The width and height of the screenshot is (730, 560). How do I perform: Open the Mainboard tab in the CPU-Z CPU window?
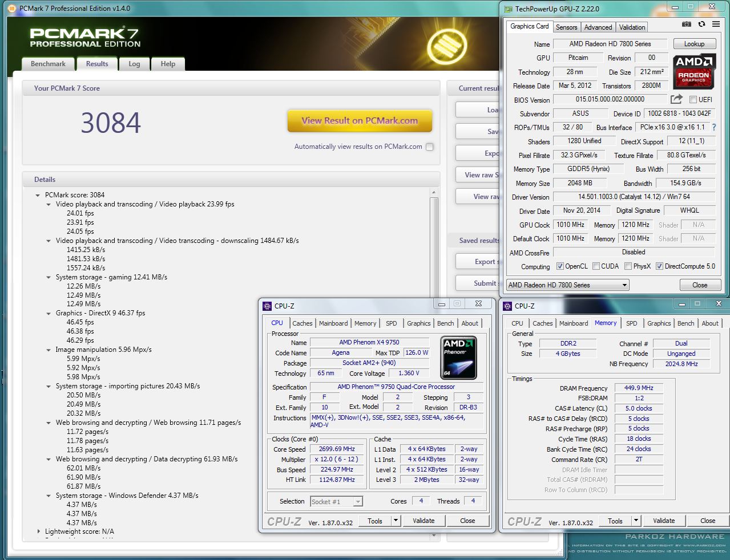point(333,323)
